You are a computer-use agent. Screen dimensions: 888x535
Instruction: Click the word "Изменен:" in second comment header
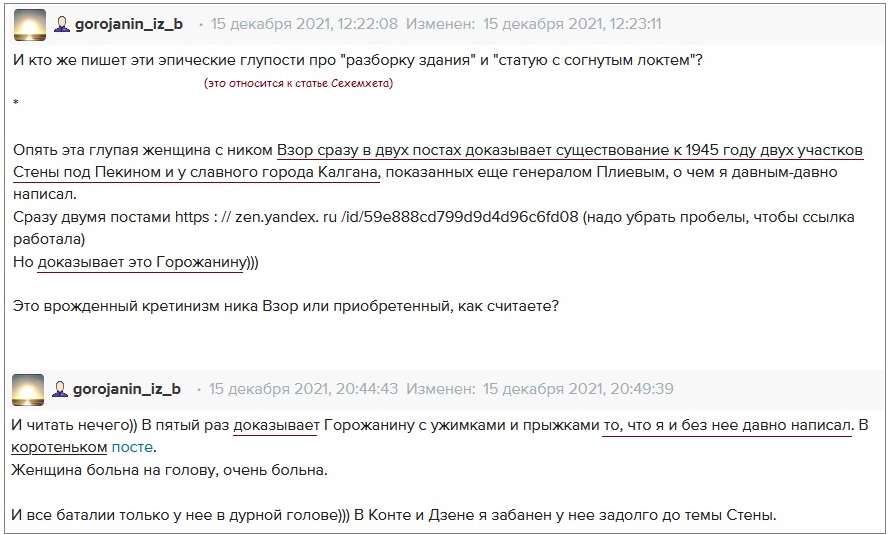[441, 389]
